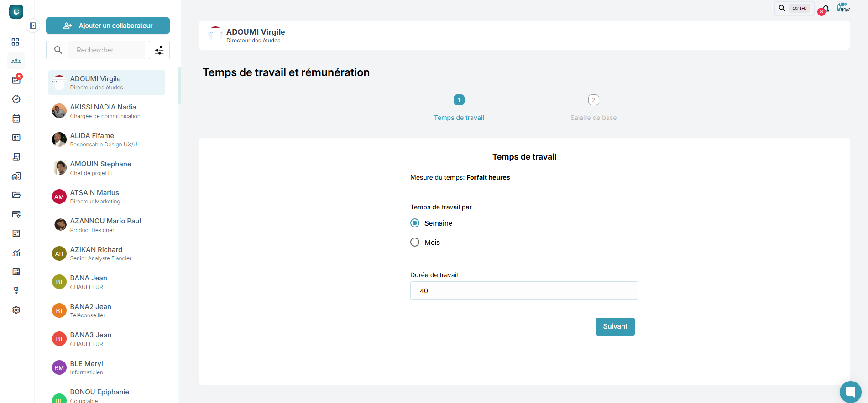
Task: Open the collaborator filter options
Action: pos(159,50)
